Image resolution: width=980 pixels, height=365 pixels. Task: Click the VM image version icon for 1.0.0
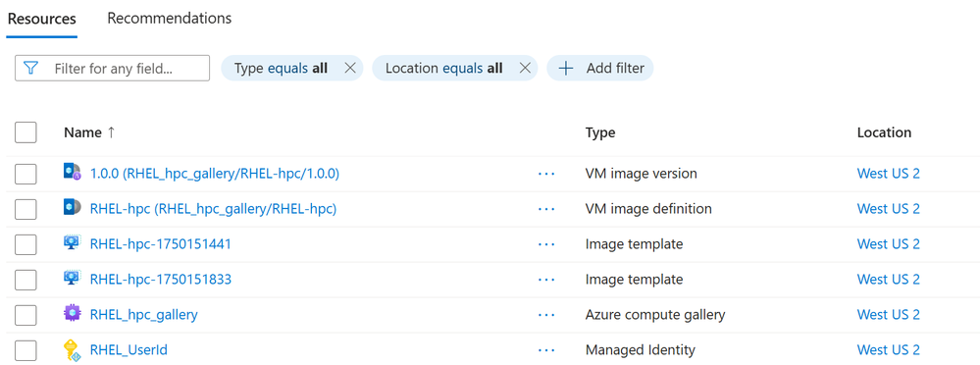[73, 173]
